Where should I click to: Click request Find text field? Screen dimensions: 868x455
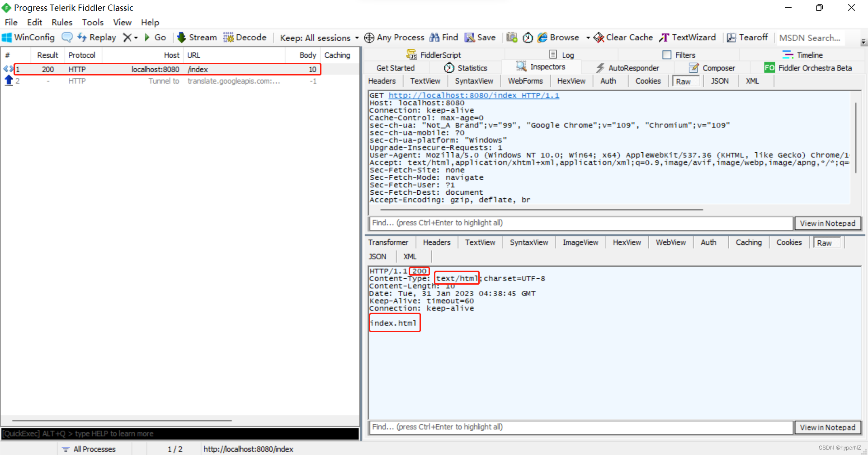tap(581, 223)
